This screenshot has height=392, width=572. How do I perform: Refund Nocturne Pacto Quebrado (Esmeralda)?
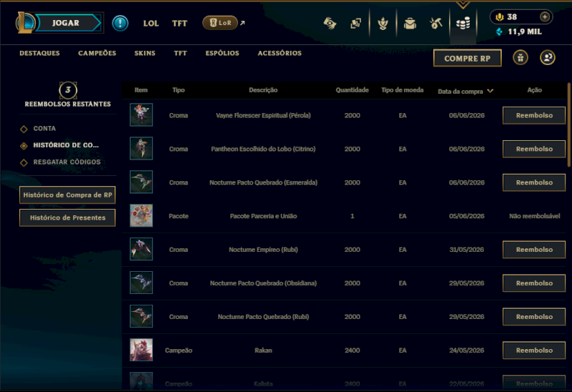pyautogui.click(x=534, y=182)
